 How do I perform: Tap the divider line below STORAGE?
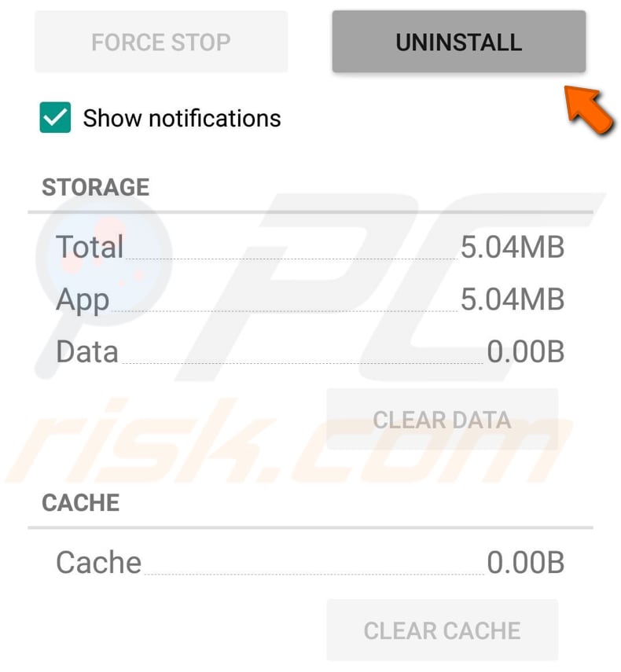point(310,210)
